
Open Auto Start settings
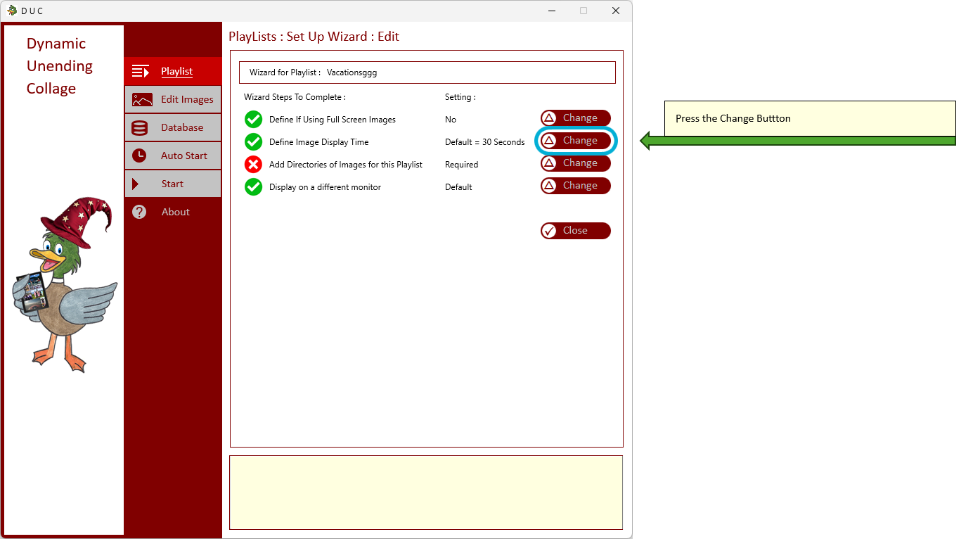(x=173, y=156)
